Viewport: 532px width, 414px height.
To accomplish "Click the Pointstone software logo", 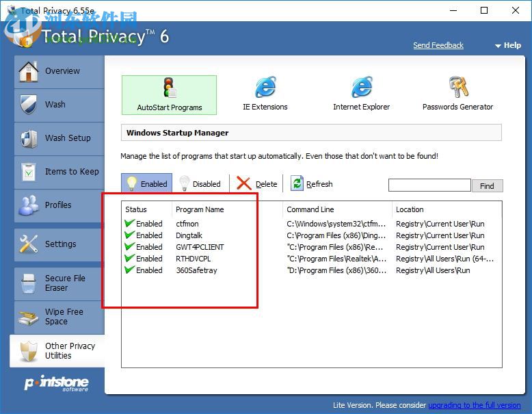I will click(56, 383).
